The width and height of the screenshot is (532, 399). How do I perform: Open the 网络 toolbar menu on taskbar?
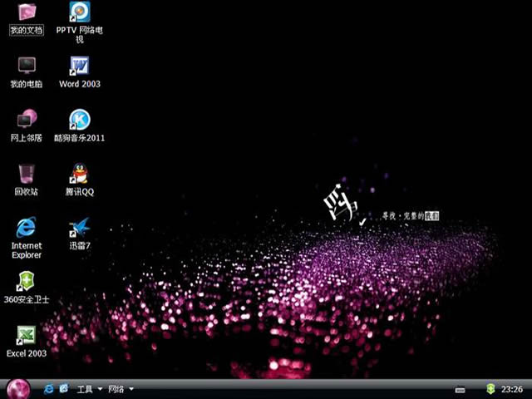116,389
